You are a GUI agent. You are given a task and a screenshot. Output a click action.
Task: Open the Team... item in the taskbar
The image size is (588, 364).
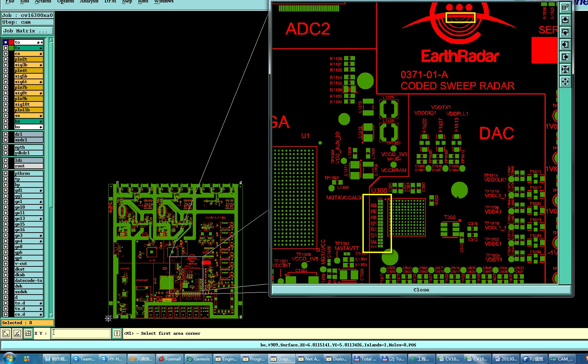point(84,359)
